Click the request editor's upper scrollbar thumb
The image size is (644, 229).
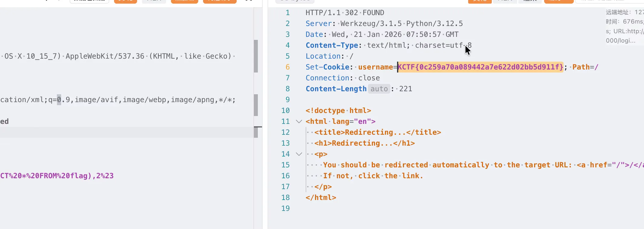tap(256, 56)
